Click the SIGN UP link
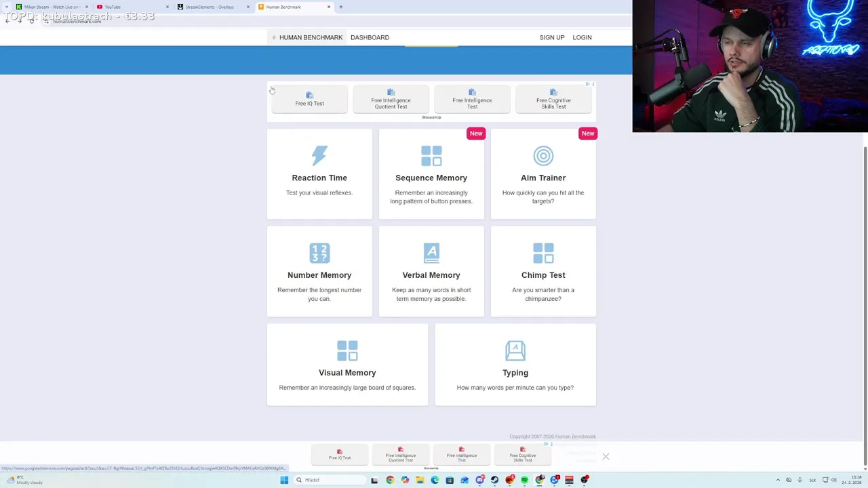 [x=552, y=37]
